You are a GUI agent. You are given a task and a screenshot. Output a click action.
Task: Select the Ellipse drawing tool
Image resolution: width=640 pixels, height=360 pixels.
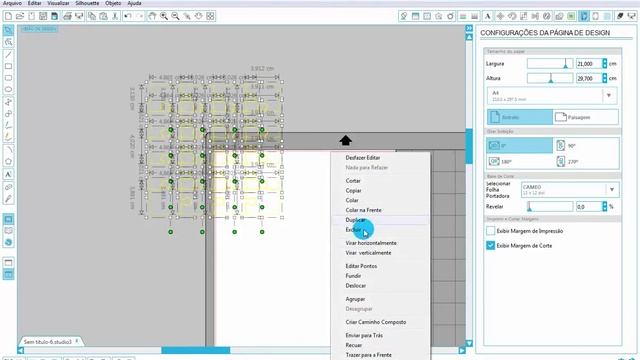(8, 90)
